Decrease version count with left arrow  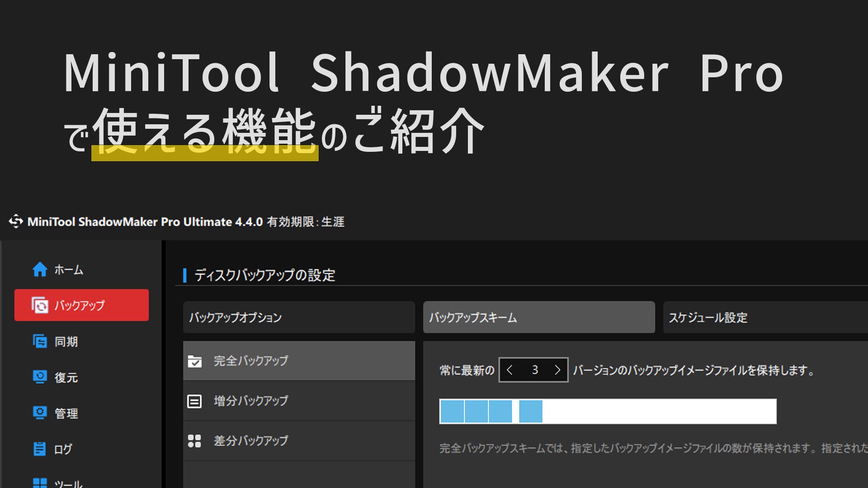click(x=510, y=370)
